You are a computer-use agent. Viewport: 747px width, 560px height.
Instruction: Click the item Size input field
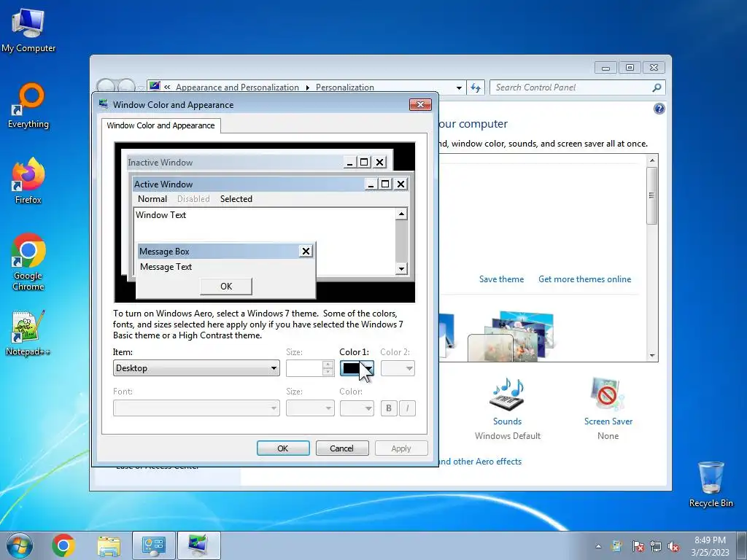304,368
